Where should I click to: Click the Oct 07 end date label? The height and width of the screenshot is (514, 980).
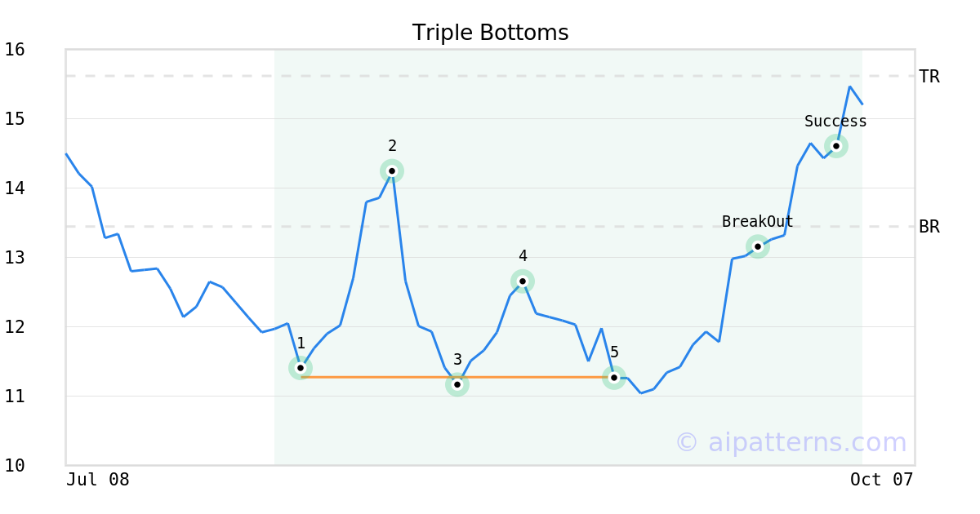(x=881, y=480)
